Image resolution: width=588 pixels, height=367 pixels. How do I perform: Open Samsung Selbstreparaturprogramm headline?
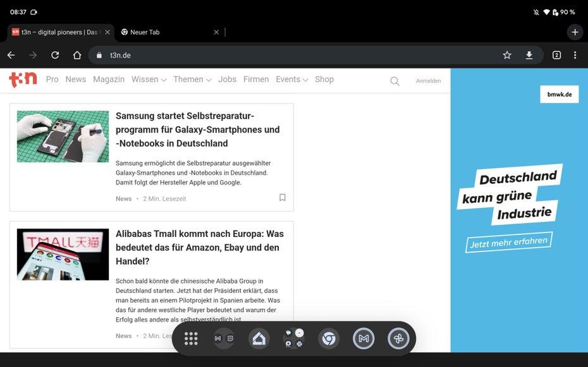click(198, 129)
